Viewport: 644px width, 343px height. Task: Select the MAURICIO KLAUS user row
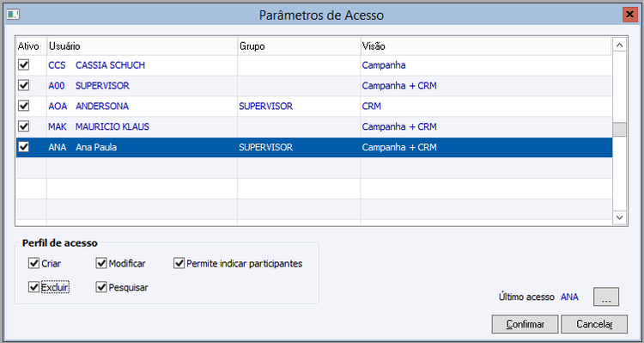click(x=314, y=126)
